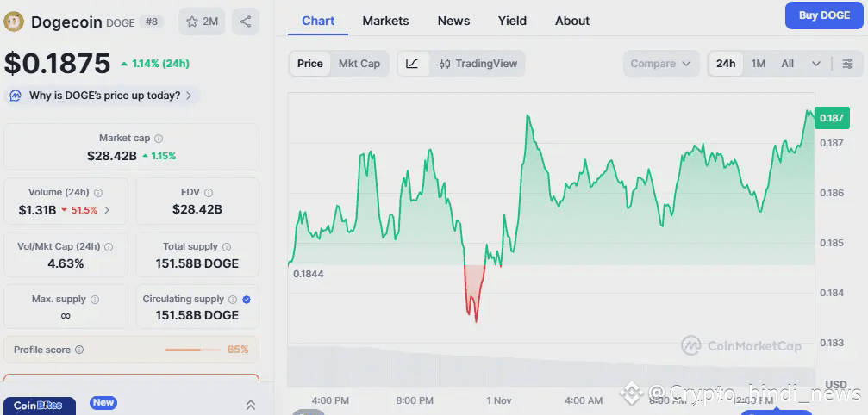Click Vol/Mkt Cap (24h) info icon

point(109,247)
